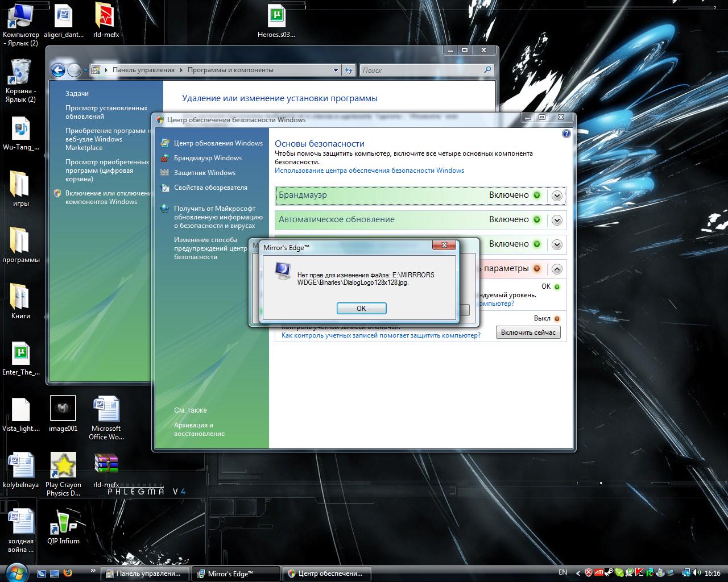
Task: Expand quick launch overflow chevron
Action: 93,570
